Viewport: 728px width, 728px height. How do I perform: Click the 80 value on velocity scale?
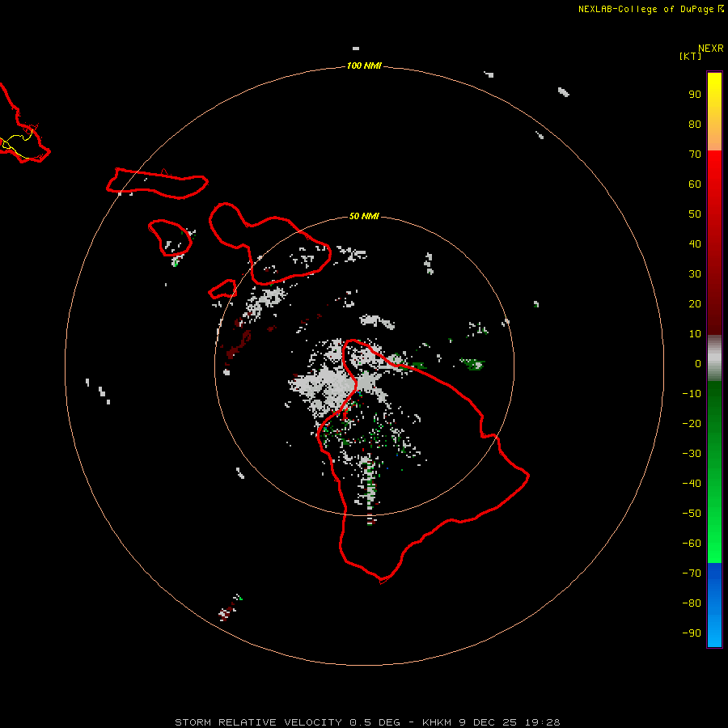click(x=695, y=124)
